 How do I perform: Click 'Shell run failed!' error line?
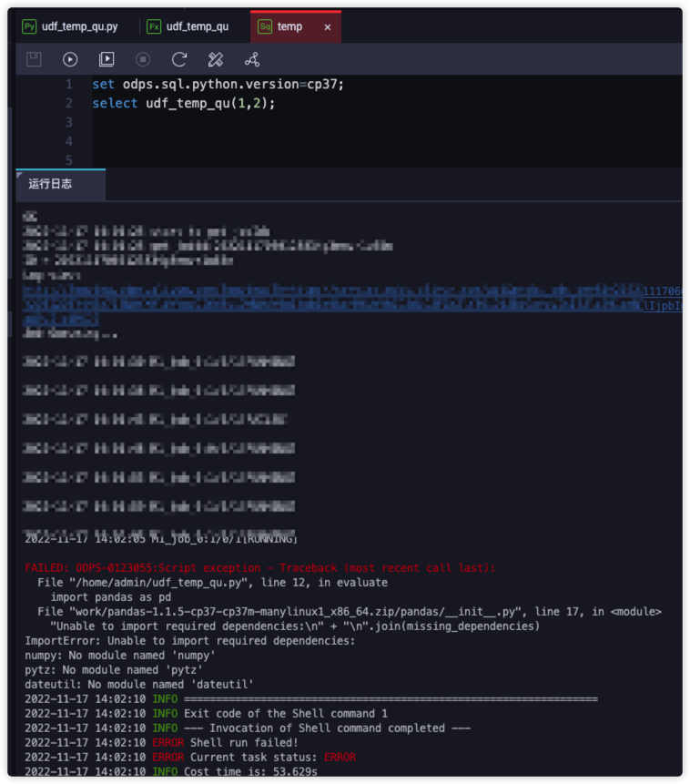244,742
